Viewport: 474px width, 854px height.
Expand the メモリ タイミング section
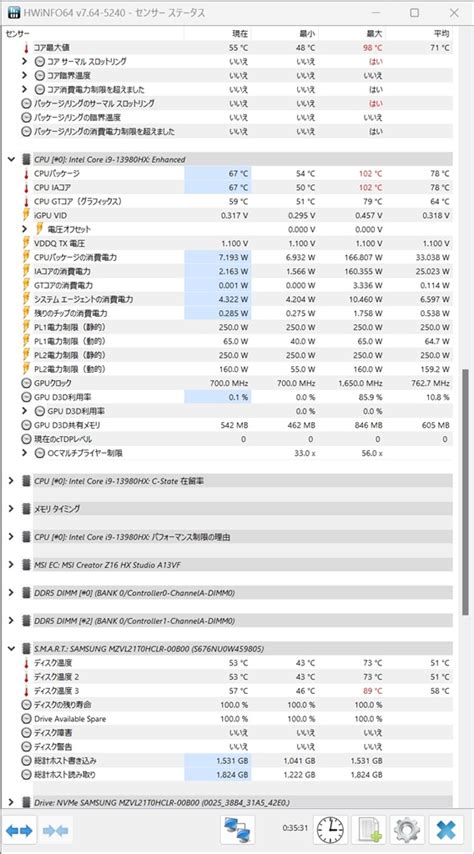(x=11, y=509)
